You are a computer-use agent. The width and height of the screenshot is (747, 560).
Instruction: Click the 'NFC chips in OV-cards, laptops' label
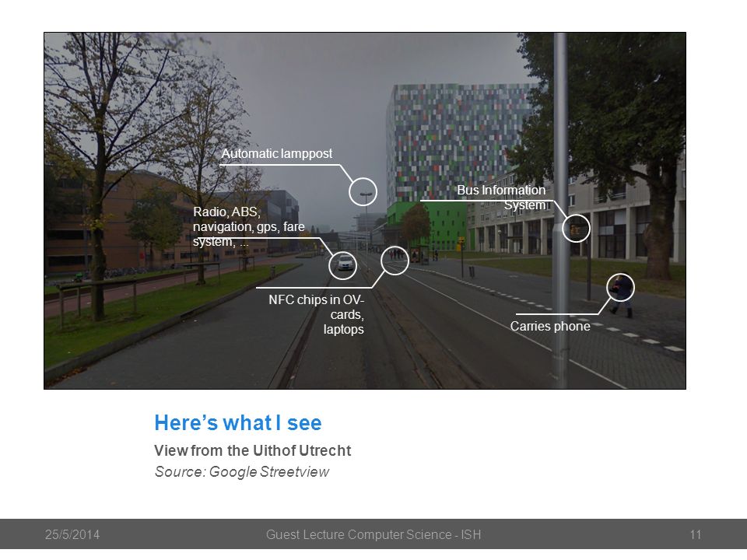[317, 314]
